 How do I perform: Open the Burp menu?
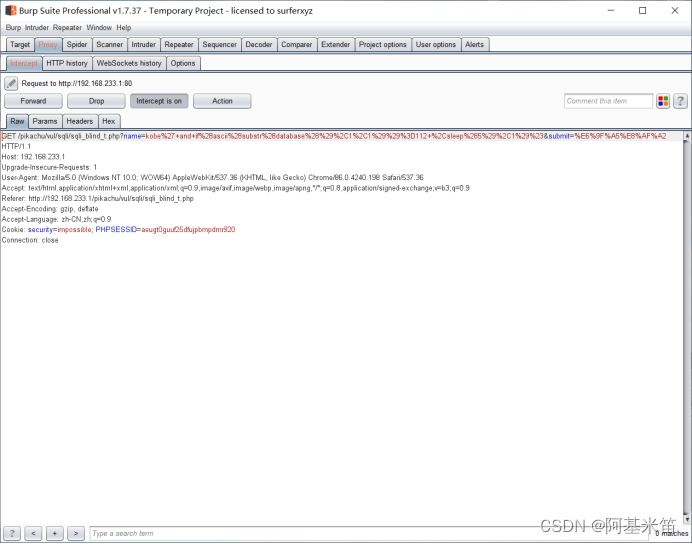click(13, 27)
